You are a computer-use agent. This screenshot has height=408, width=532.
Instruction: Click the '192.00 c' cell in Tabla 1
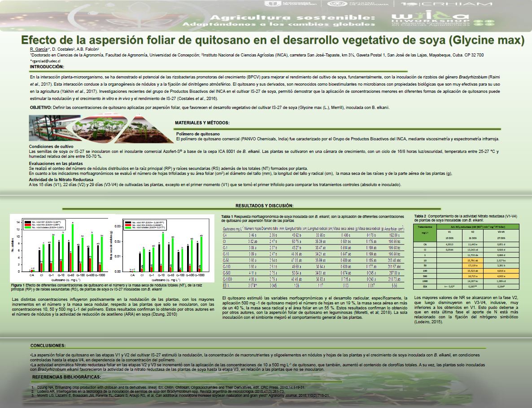[x=394, y=235]
